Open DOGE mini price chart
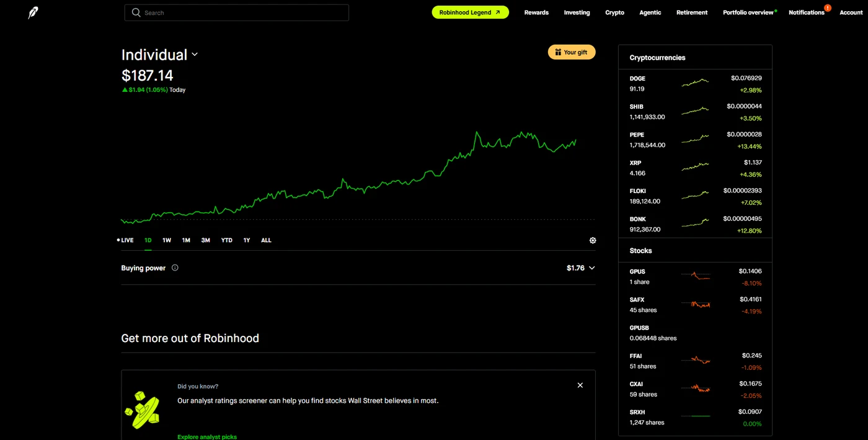Viewport: 868px width, 440px height. point(695,83)
